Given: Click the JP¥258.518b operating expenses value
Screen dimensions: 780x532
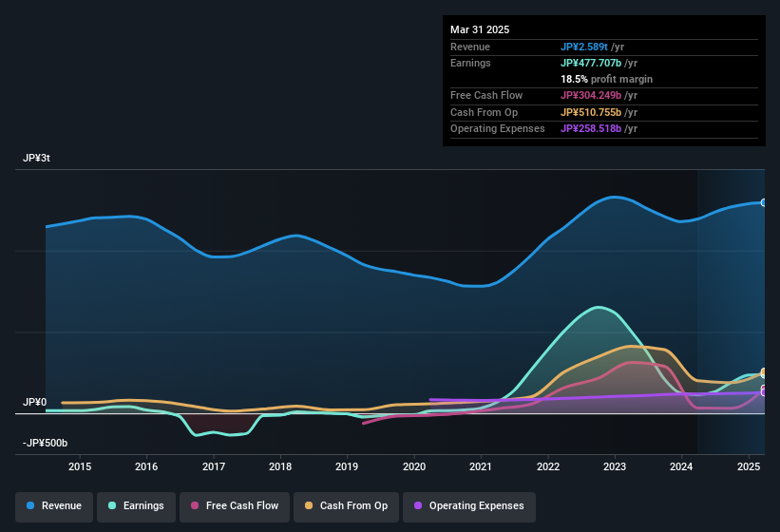Looking at the screenshot, I should tap(591, 129).
